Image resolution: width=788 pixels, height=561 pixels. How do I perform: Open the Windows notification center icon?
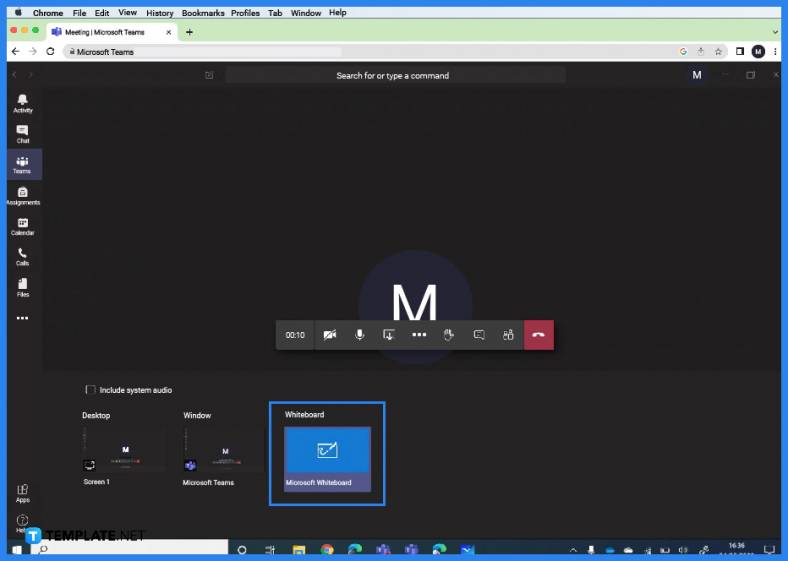coord(769,549)
